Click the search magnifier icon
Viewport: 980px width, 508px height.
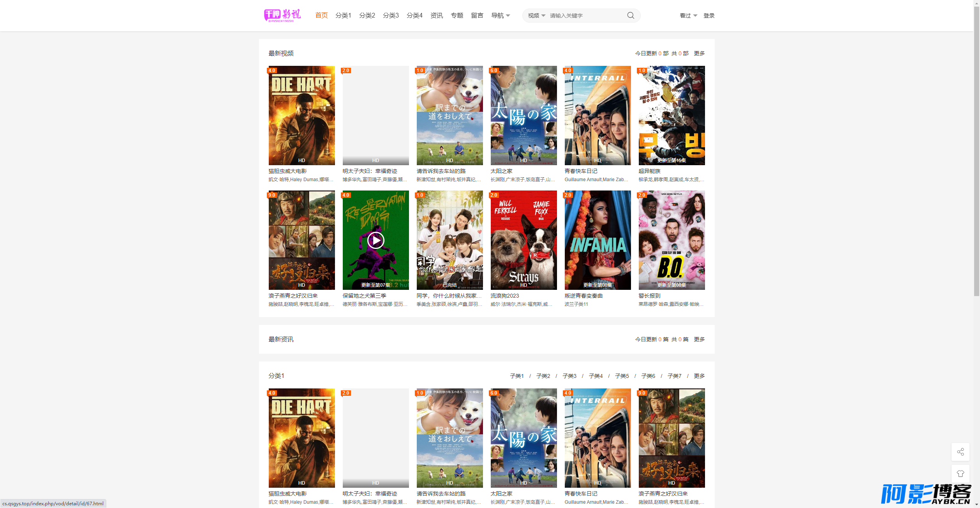point(630,16)
